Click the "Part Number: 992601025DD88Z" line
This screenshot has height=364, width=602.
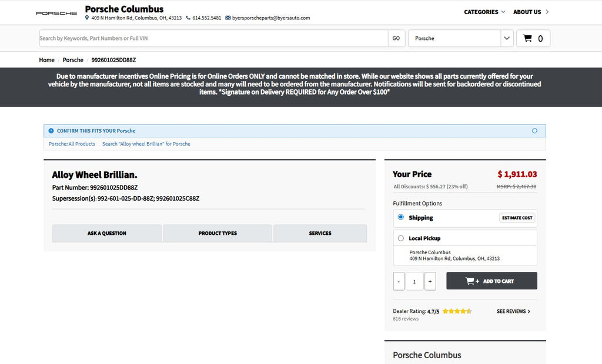95,187
